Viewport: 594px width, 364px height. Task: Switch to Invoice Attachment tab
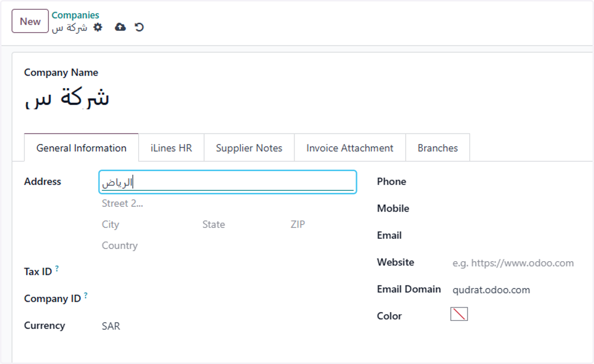(x=350, y=148)
